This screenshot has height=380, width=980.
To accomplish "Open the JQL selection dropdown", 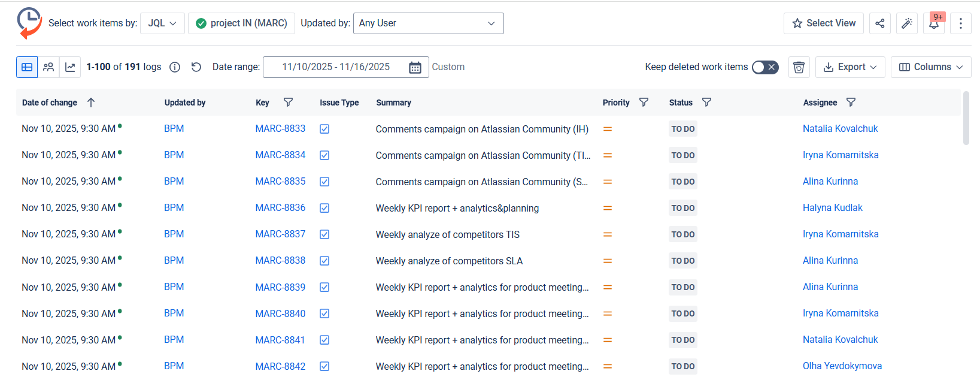I will point(162,23).
